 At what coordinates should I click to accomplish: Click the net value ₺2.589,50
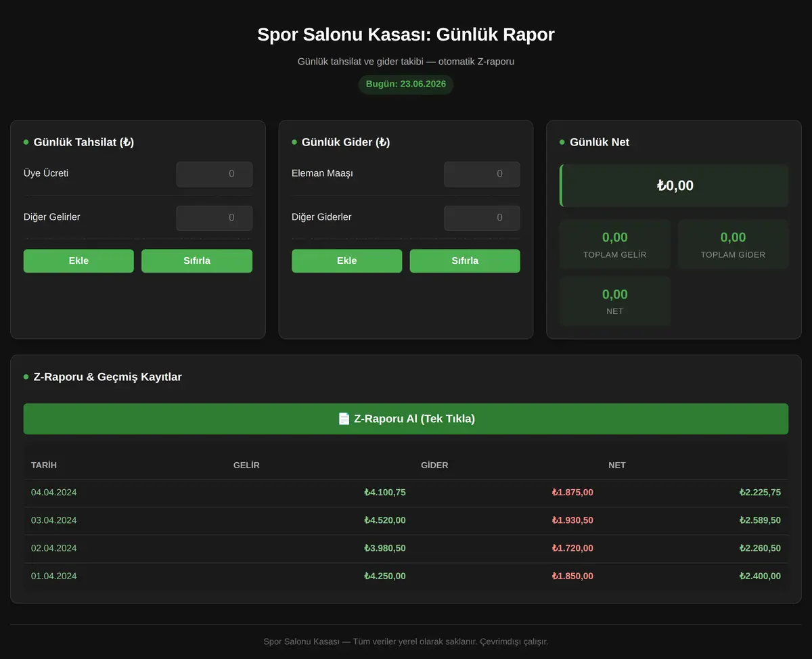(760, 520)
